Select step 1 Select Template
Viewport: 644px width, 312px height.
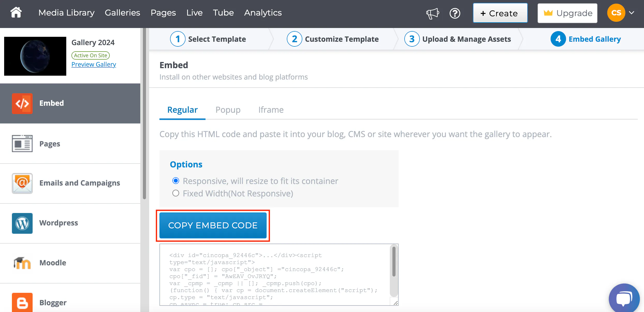tap(208, 39)
